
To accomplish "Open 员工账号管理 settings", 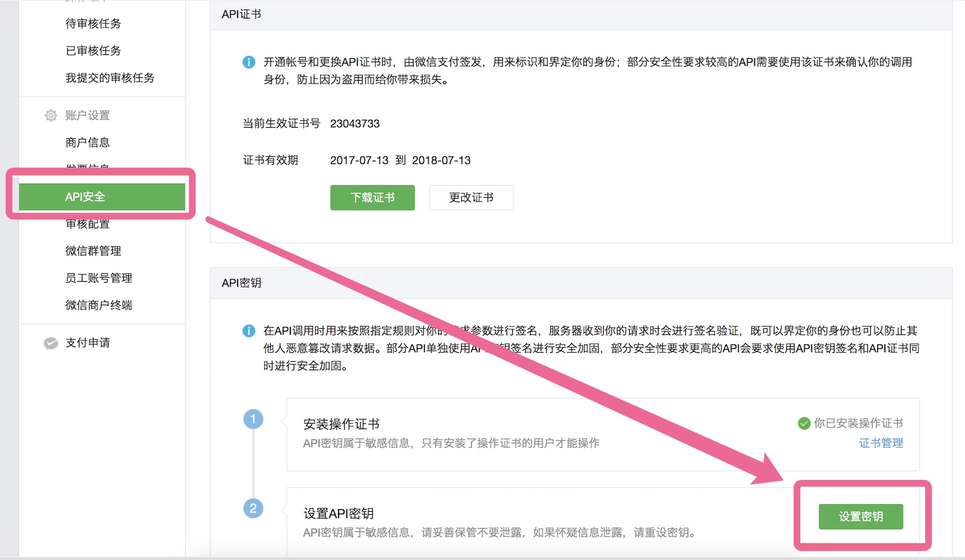I will (99, 278).
